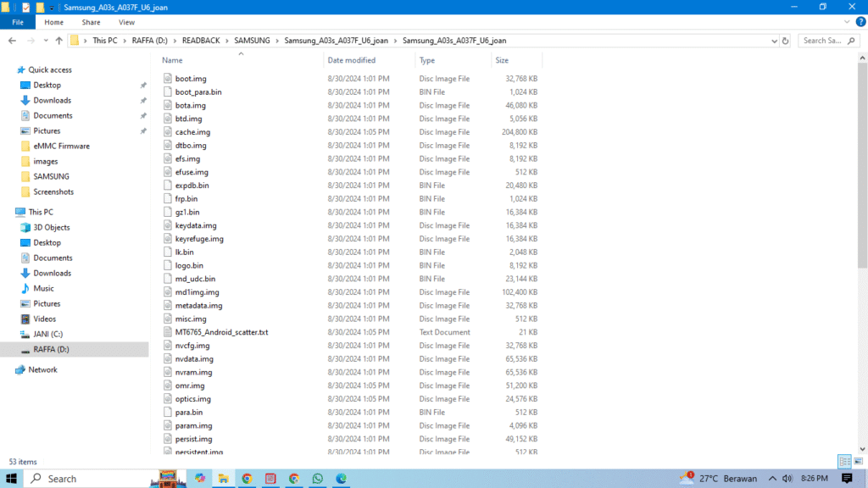
Task: Select persist.img file
Action: (x=194, y=439)
